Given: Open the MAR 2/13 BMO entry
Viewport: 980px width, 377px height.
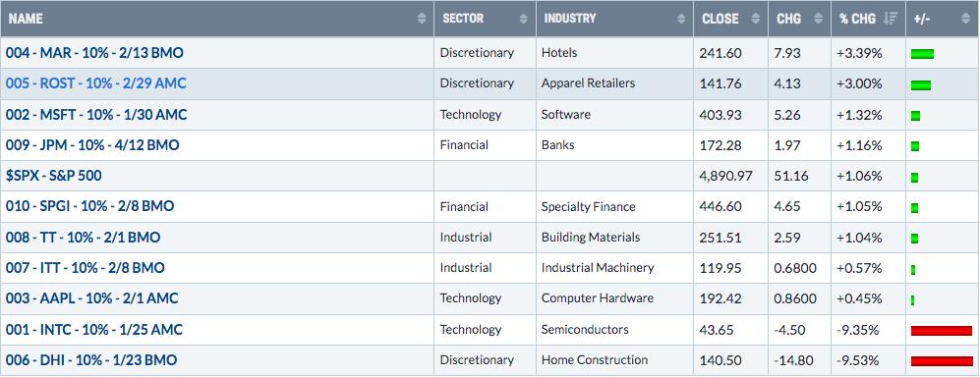Looking at the screenshot, I should 94,53.
